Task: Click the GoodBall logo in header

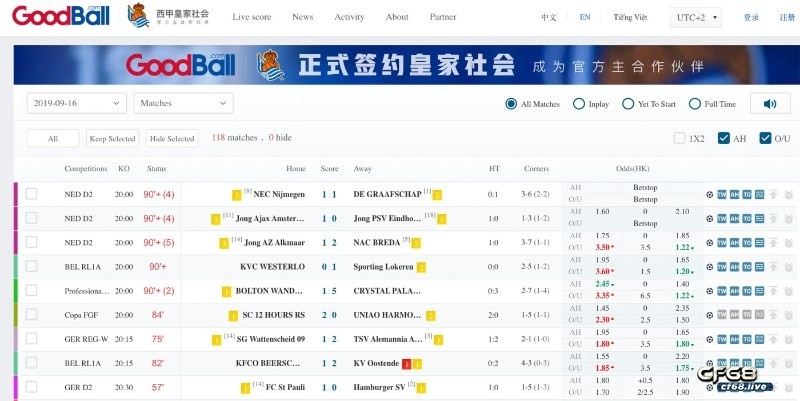Action: coord(61,16)
